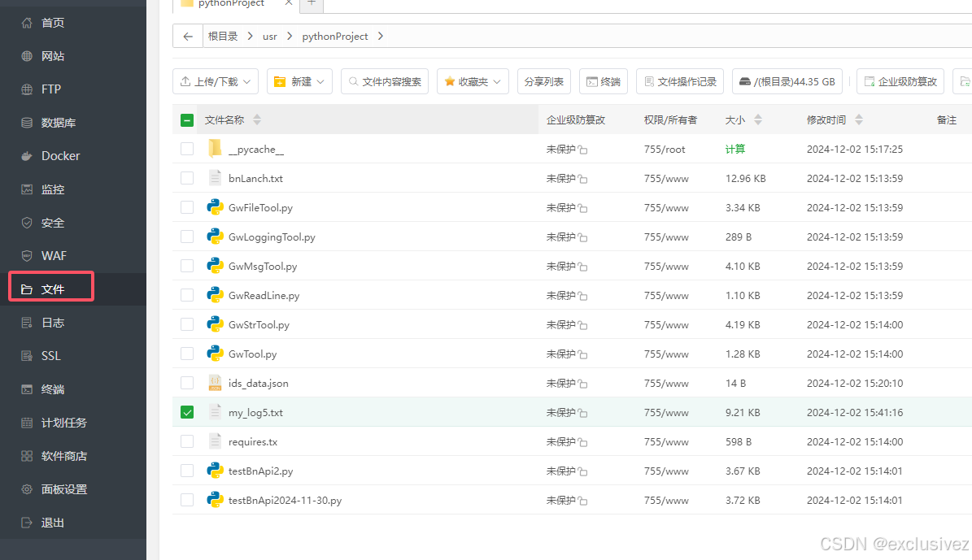Open the __pycache__ folder
This screenshot has width=972, height=560.
click(257, 149)
